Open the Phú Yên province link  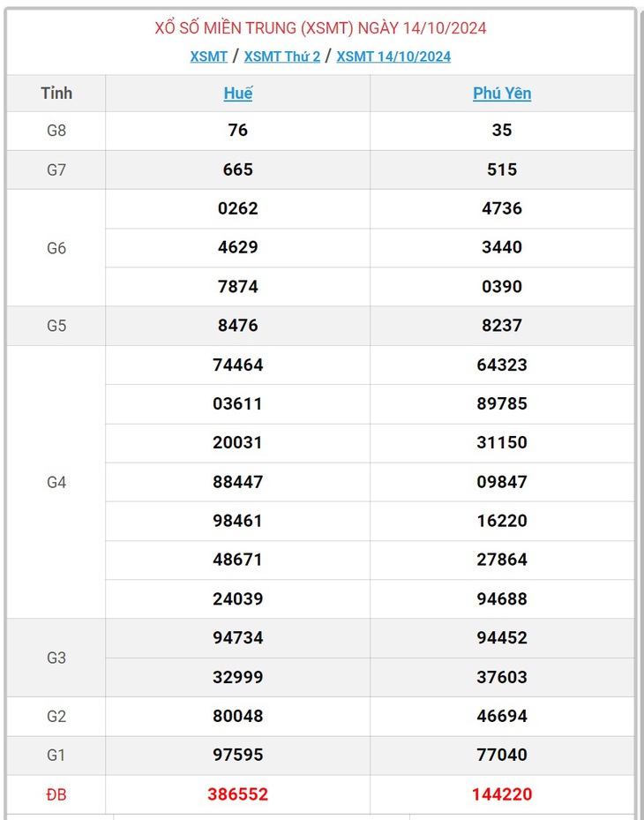(x=502, y=93)
